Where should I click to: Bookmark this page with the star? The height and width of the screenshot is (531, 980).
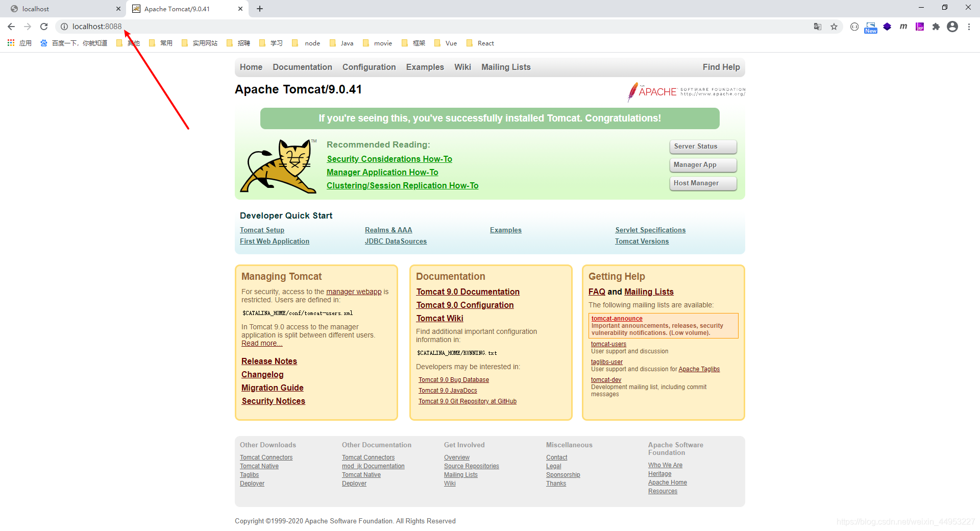click(x=834, y=27)
